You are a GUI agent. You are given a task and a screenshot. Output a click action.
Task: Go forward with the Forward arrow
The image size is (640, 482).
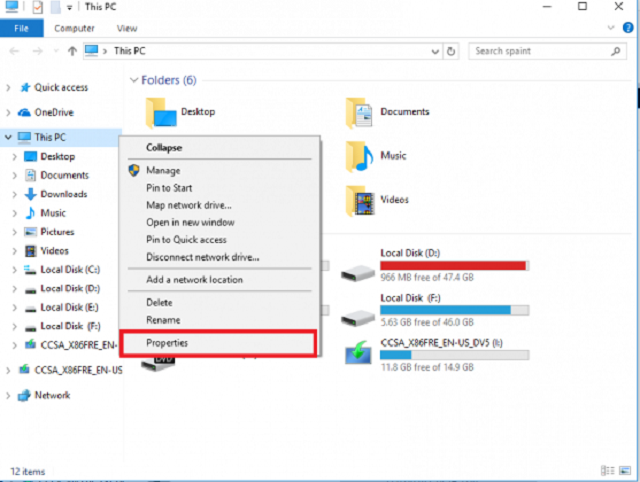tap(38, 51)
